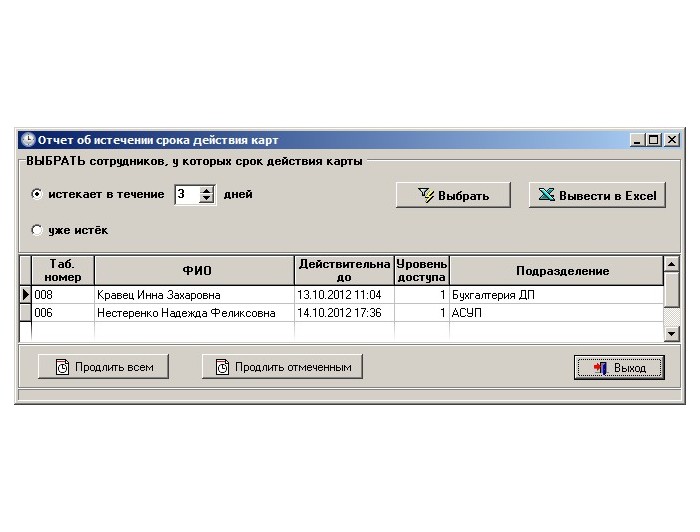This screenshot has height=532, width=700.
Task: Click access level cell in Кравец row
Action: tap(422, 295)
